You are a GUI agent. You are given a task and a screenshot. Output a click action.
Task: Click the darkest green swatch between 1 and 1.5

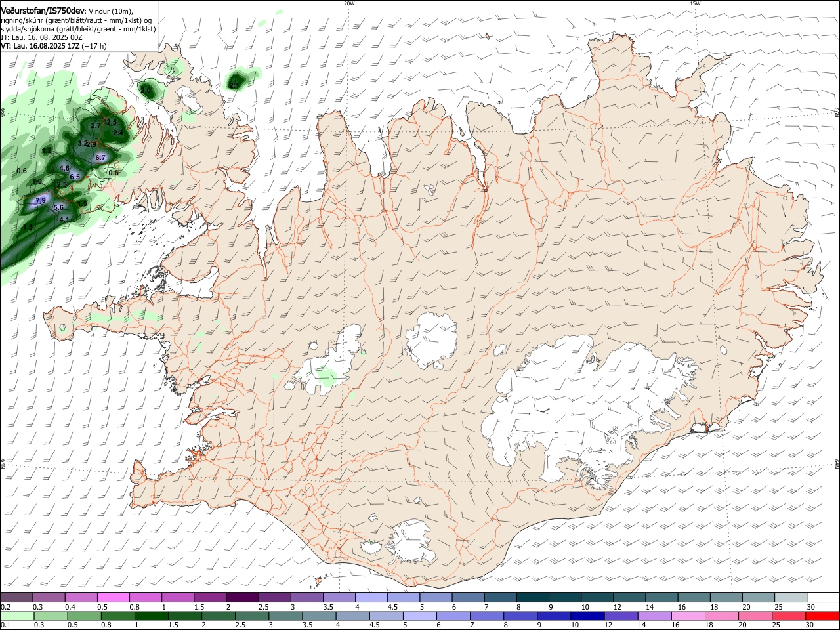[x=152, y=616]
